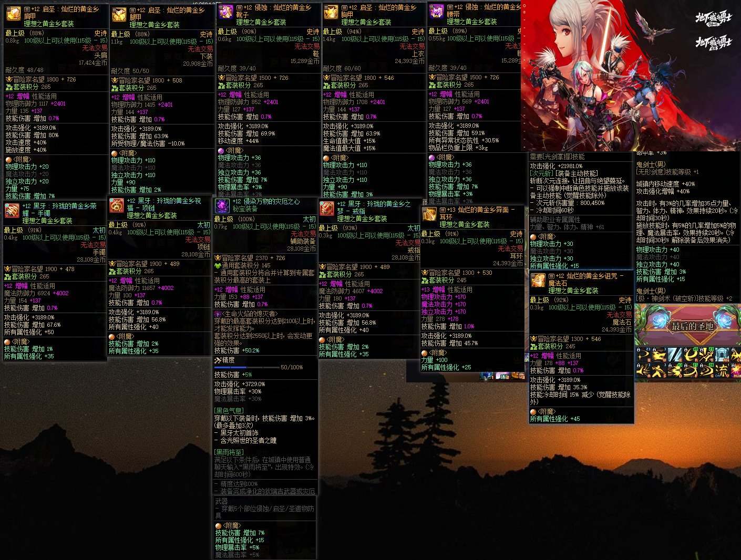Click the crescent skill icon bound to R
741x560 pixels.
click(x=691, y=355)
